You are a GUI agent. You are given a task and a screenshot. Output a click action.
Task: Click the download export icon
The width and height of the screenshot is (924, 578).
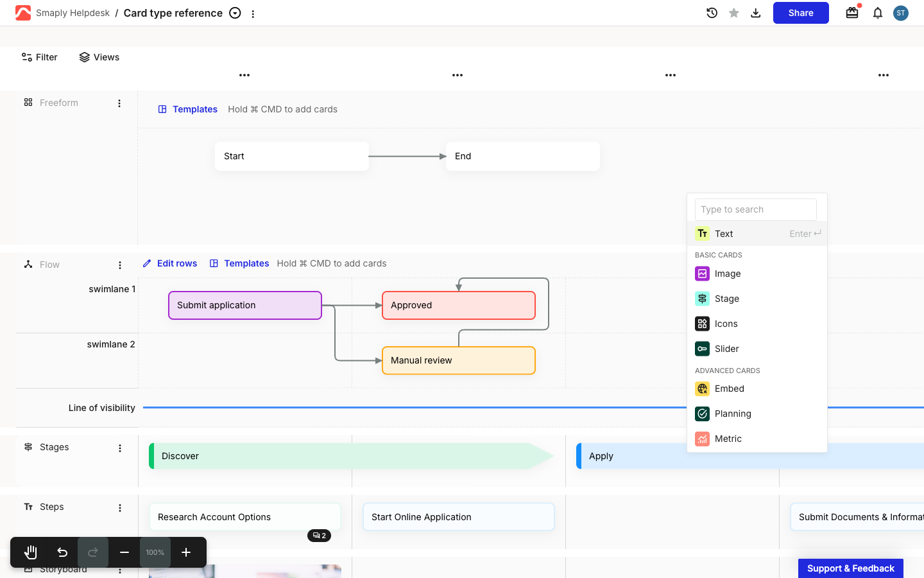(756, 13)
